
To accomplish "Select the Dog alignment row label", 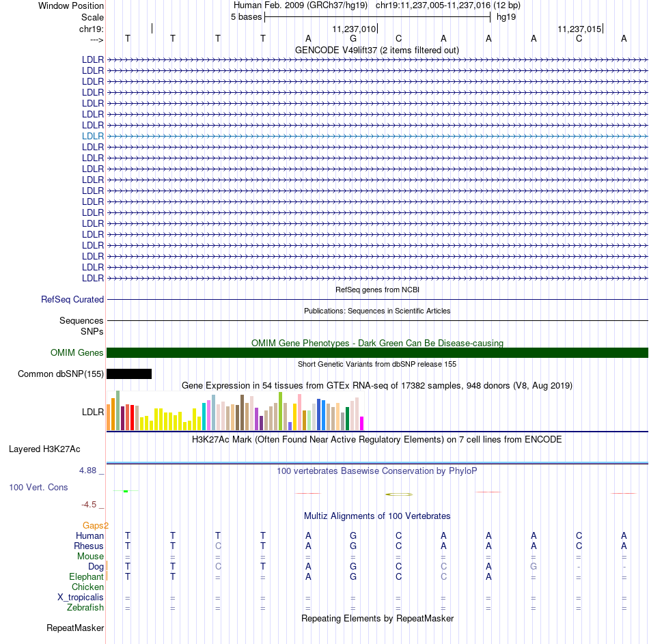I will click(96, 567).
